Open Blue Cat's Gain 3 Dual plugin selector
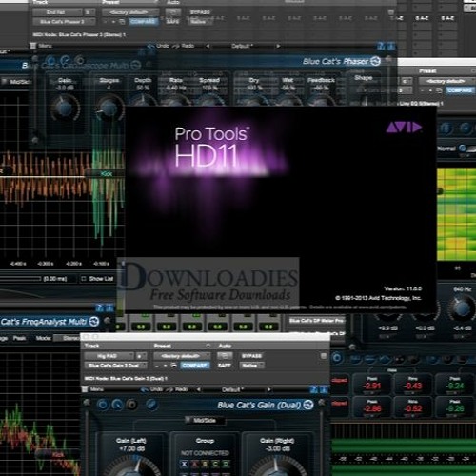Viewport: 476px width, 476px height. (x=115, y=366)
